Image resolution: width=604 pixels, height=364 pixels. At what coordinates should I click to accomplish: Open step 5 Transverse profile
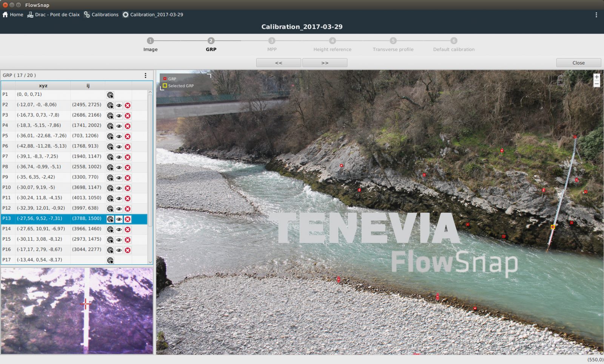point(393,41)
